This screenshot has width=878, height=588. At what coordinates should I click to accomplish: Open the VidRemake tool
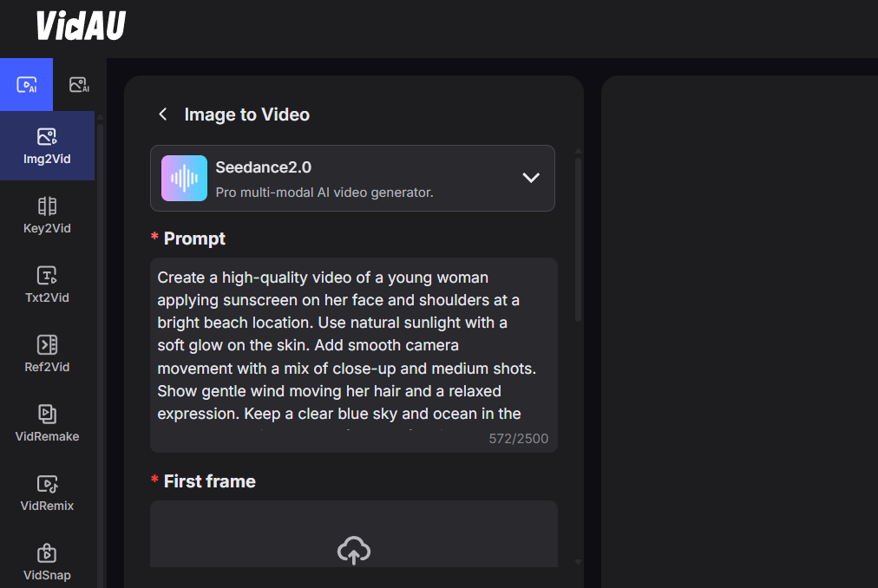pos(47,423)
